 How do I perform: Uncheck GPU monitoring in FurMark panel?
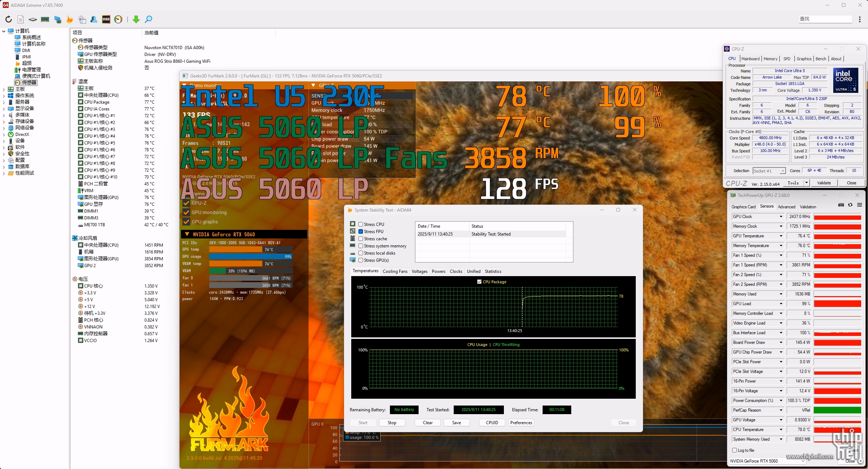186,212
